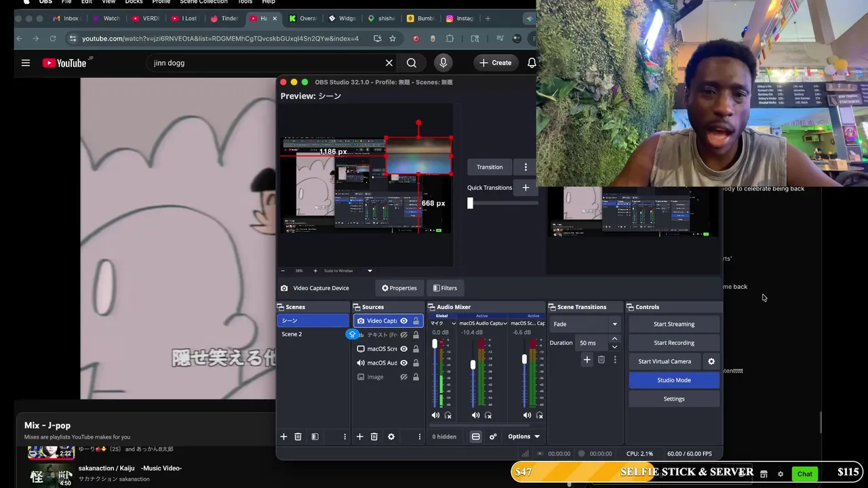Start YouTube voice search with the microphone

click(443, 63)
